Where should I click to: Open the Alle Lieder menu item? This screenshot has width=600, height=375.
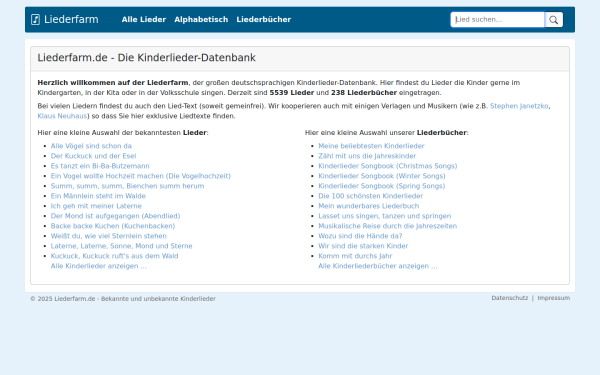click(144, 20)
